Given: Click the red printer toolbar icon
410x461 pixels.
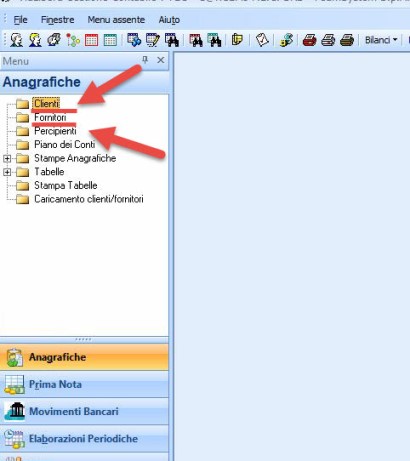Looking at the screenshot, I should 309,40.
